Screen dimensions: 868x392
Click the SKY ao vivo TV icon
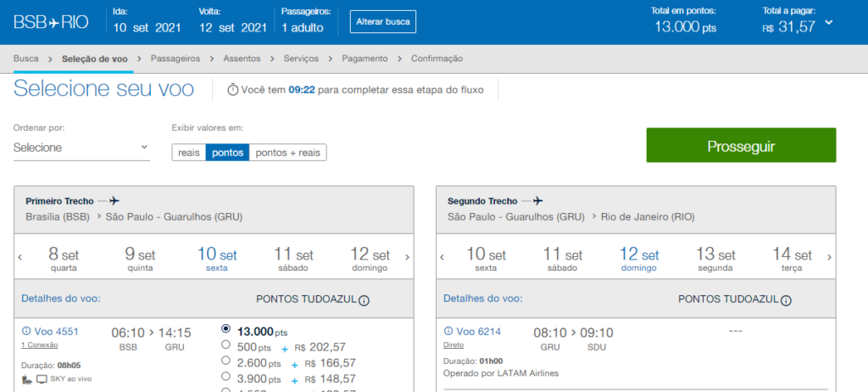pyautogui.click(x=42, y=379)
